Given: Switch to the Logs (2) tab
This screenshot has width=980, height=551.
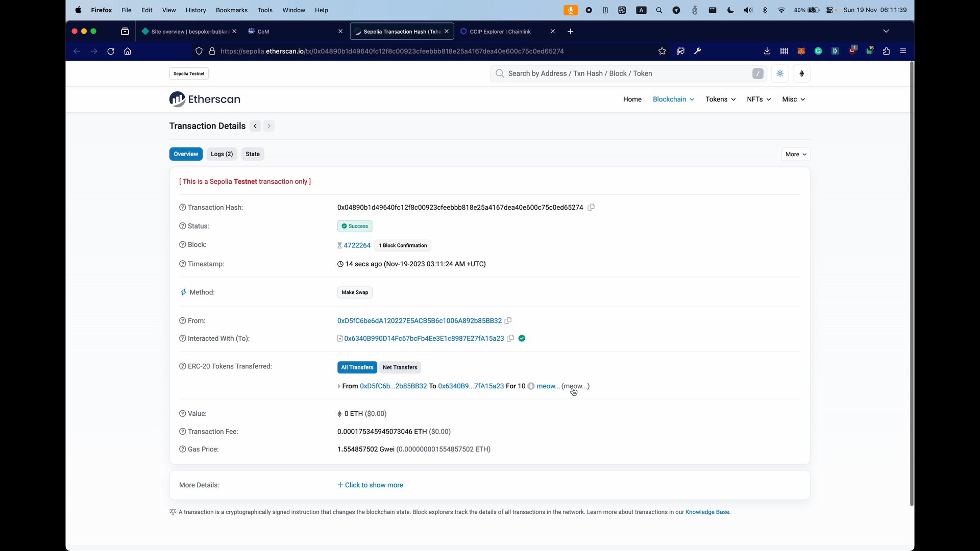Looking at the screenshot, I should pos(222,154).
